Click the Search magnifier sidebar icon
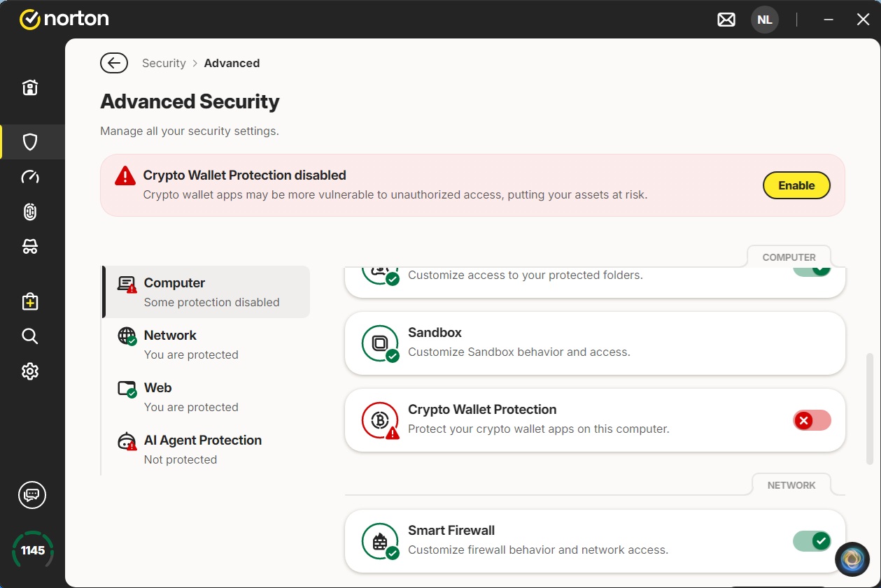Screen dimensions: 881x588 (29, 336)
